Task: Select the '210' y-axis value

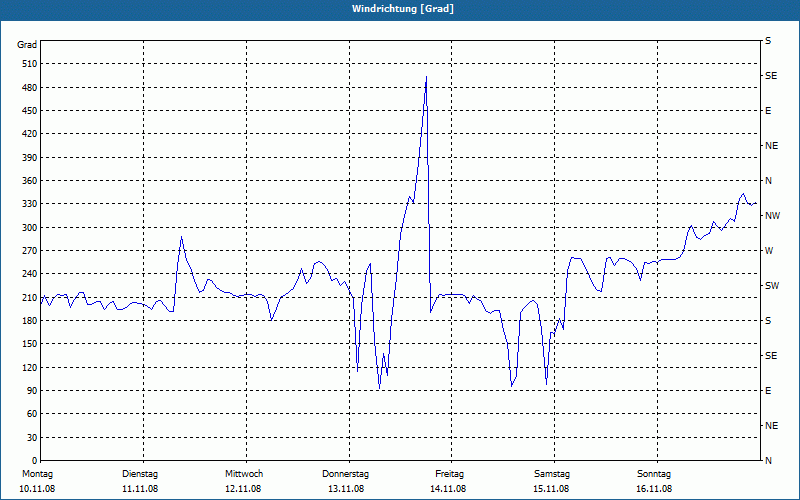Action: (30, 297)
